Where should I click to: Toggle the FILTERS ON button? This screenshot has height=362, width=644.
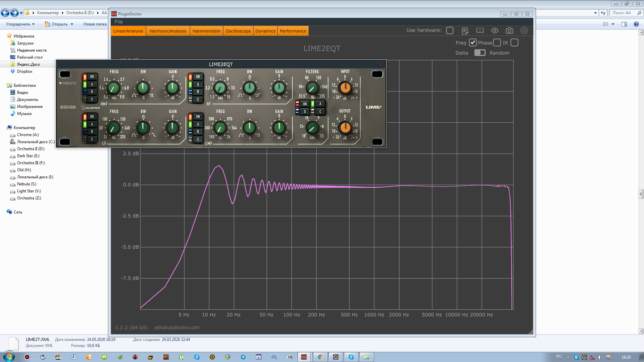tap(305, 104)
